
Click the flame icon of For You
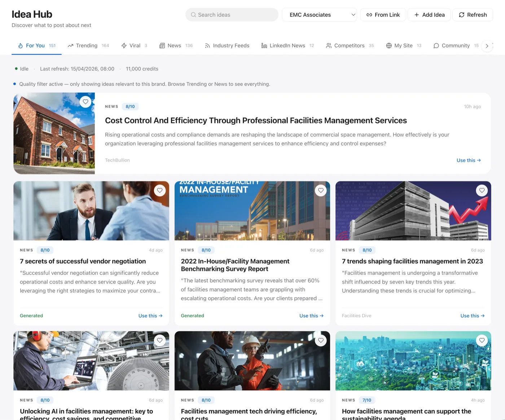tap(21, 46)
